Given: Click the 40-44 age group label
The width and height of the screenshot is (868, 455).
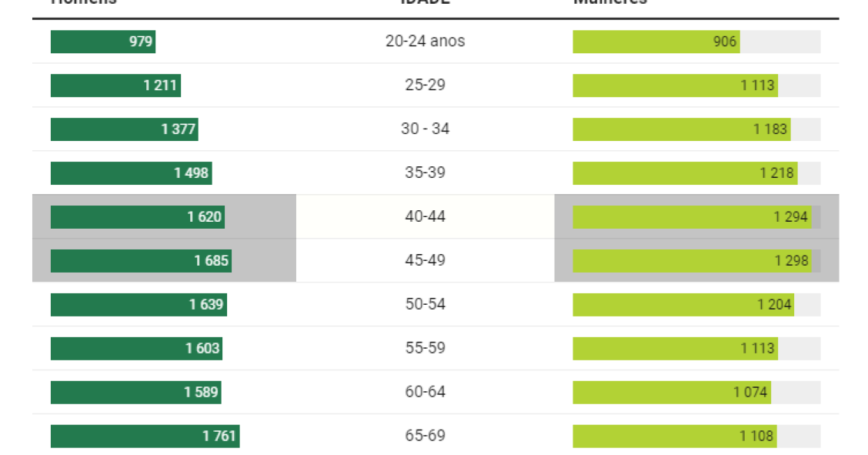Looking at the screenshot, I should [x=425, y=216].
